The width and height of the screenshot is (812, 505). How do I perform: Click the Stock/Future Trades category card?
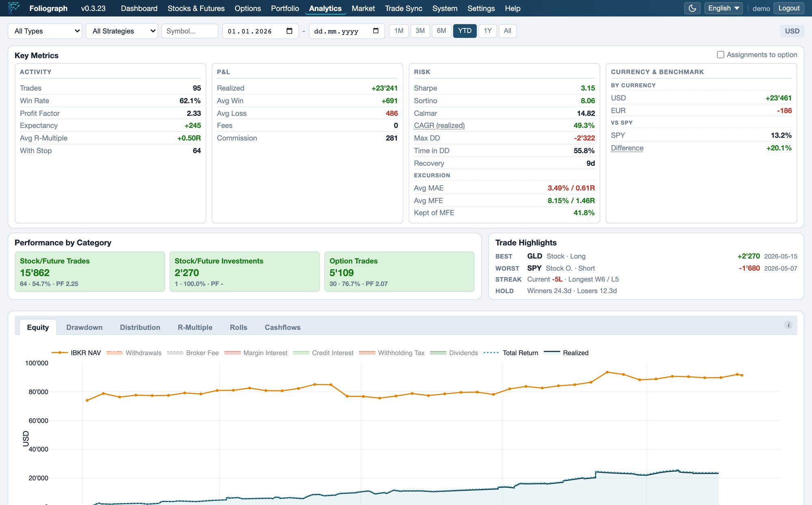pos(90,271)
